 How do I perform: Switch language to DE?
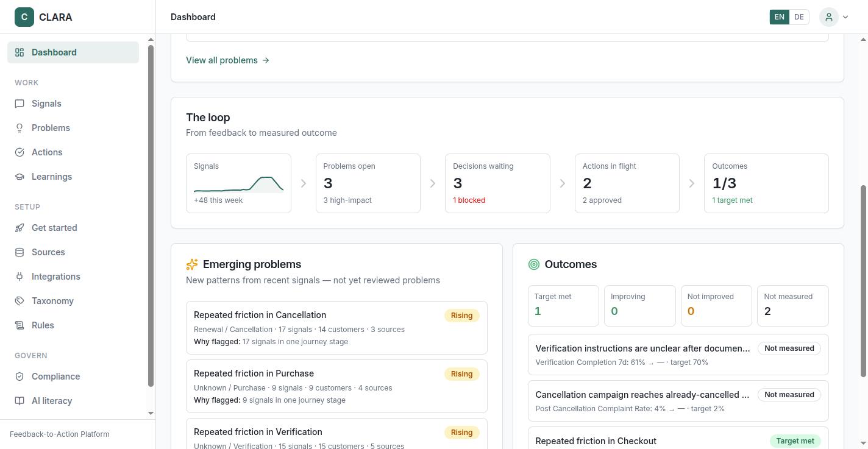tap(799, 17)
